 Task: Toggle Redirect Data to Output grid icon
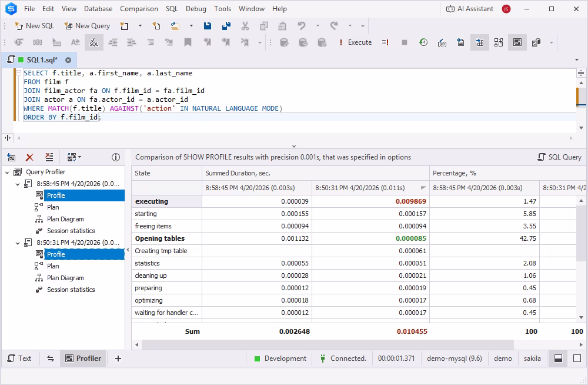[480, 42]
